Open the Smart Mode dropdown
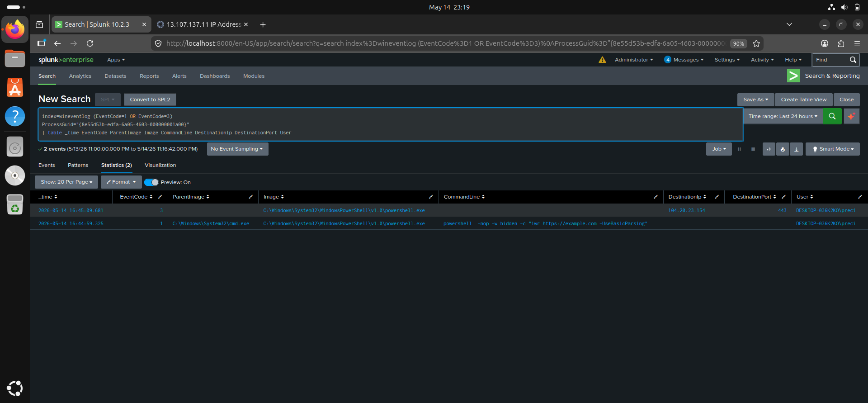 (833, 149)
